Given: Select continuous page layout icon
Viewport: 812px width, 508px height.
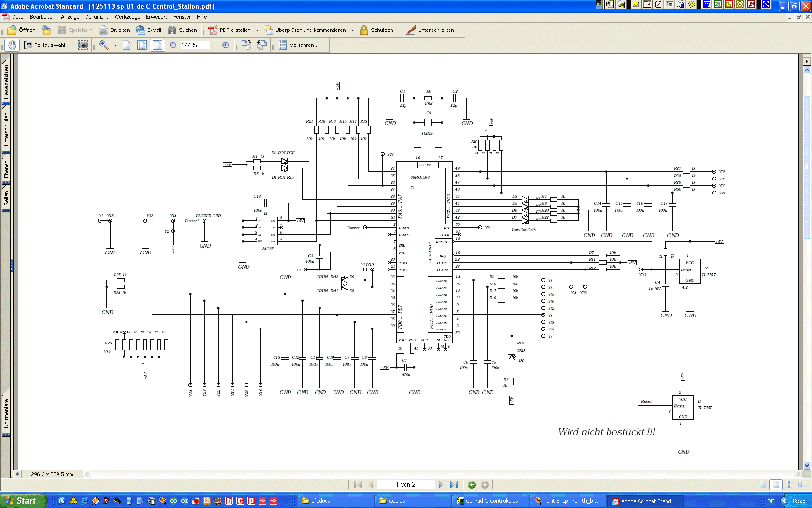Looking at the screenshot, I should [776, 485].
